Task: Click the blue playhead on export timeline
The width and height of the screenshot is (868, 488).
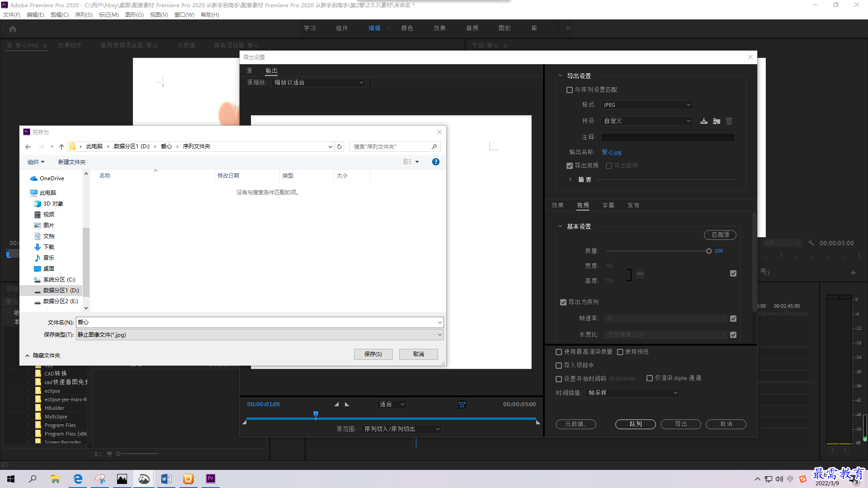Action: (x=316, y=414)
